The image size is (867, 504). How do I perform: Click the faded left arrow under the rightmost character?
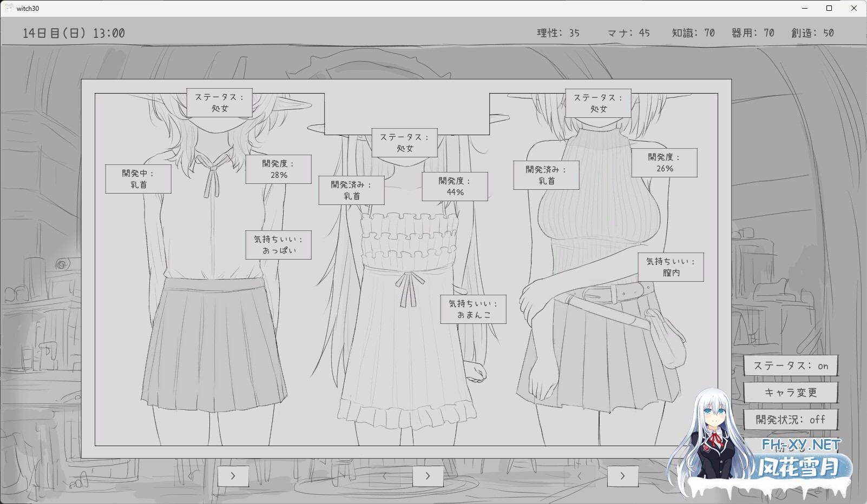click(x=580, y=476)
